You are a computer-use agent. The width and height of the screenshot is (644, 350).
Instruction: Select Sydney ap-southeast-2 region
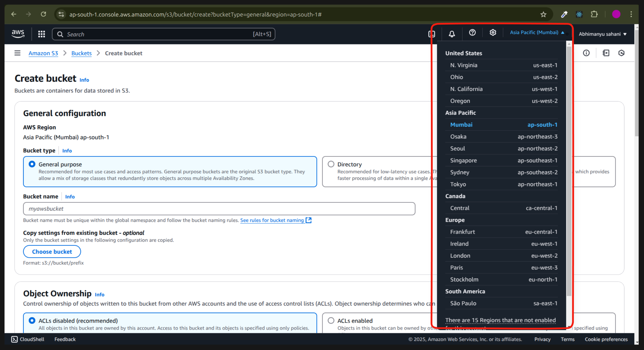tap(501, 172)
